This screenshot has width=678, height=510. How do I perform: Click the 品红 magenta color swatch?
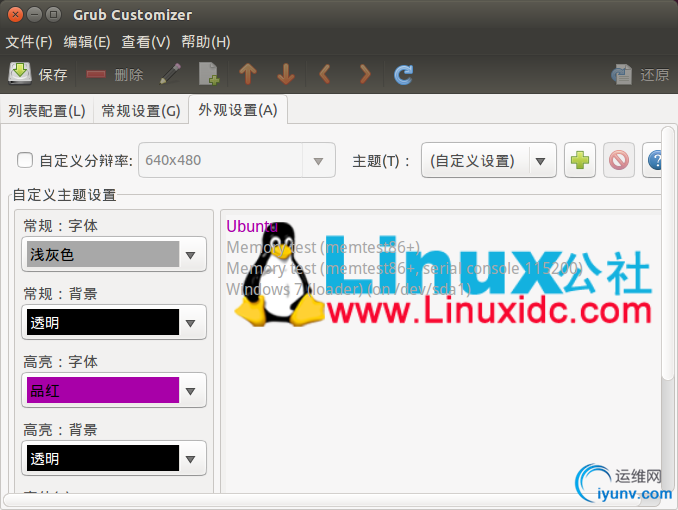103,390
